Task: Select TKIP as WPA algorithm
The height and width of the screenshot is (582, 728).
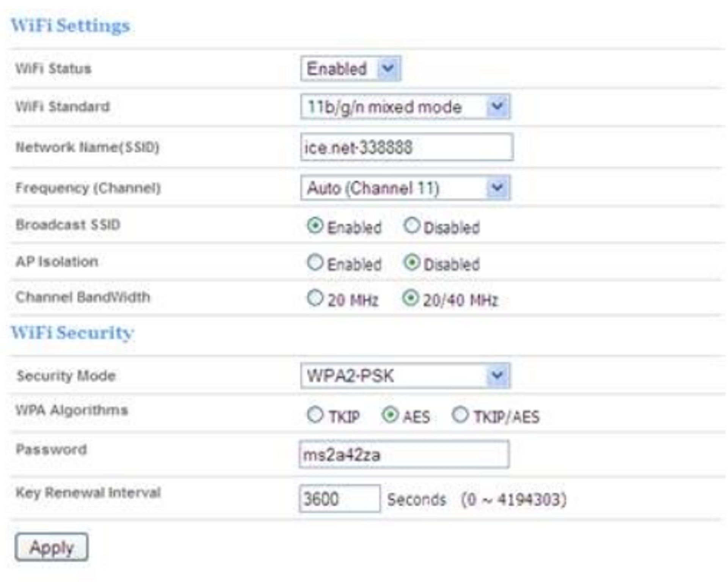Action: click(x=315, y=415)
